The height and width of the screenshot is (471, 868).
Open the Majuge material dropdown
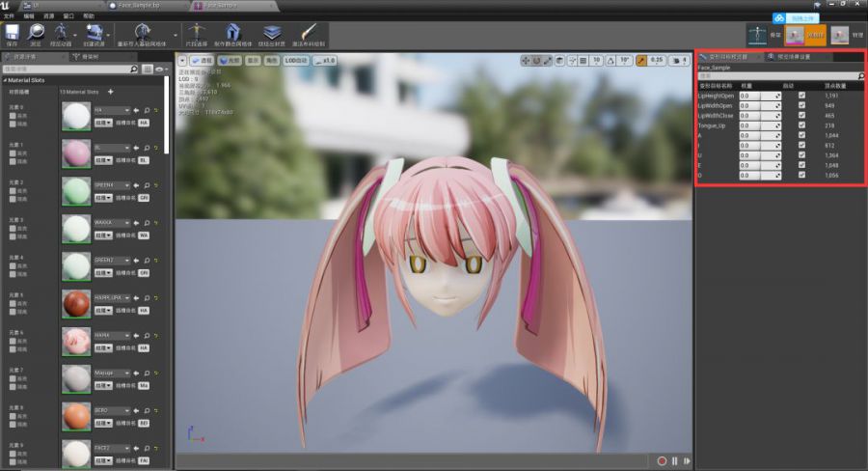coord(112,373)
